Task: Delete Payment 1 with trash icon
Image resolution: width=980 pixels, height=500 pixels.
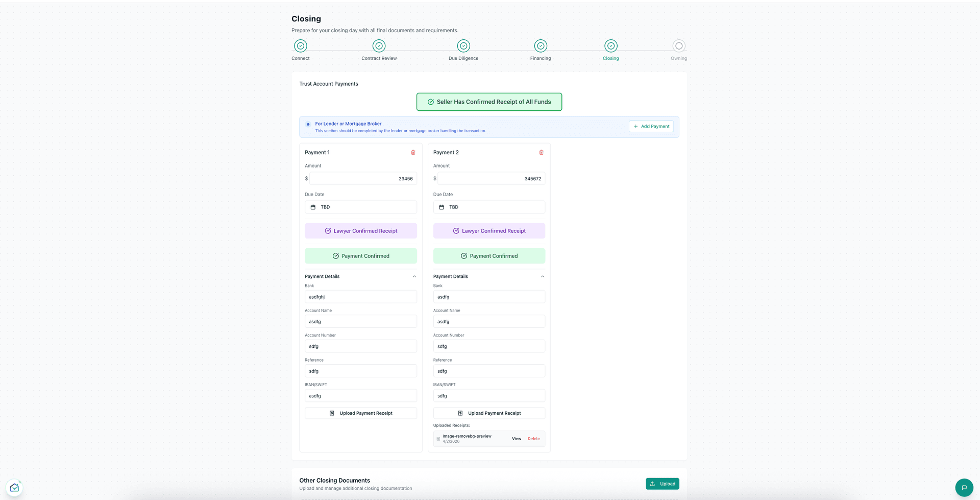Action: click(413, 152)
